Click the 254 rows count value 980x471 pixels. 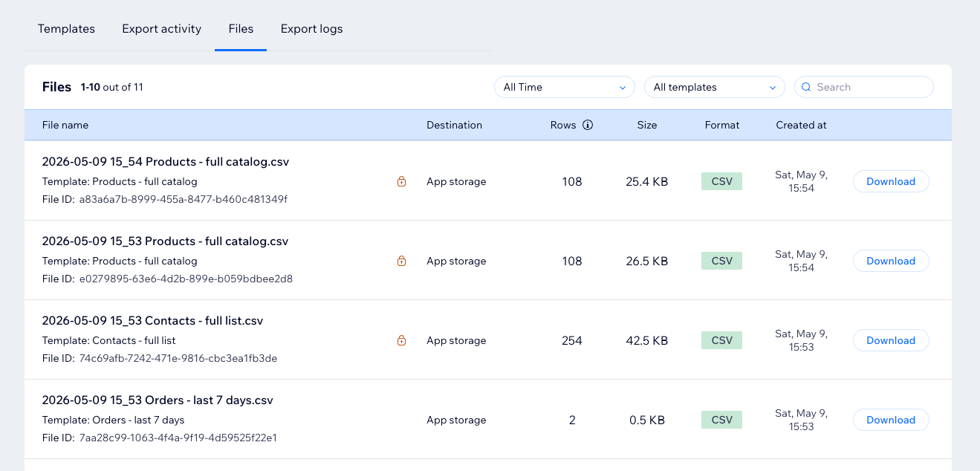point(572,340)
